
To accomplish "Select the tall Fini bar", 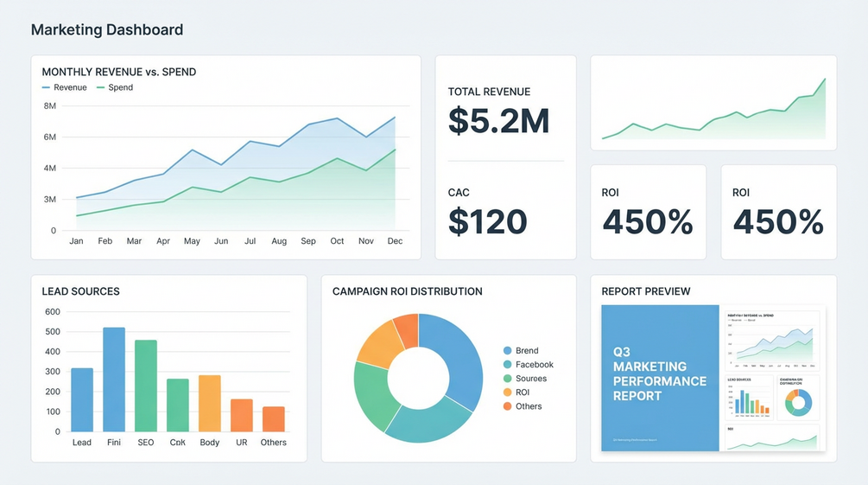I will [114, 380].
